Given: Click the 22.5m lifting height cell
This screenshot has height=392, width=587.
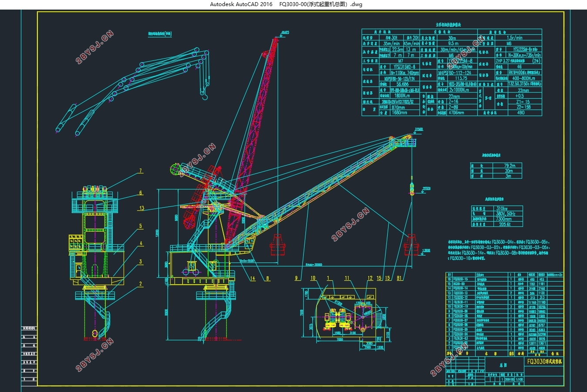Looking at the screenshot, I should click(x=397, y=49).
